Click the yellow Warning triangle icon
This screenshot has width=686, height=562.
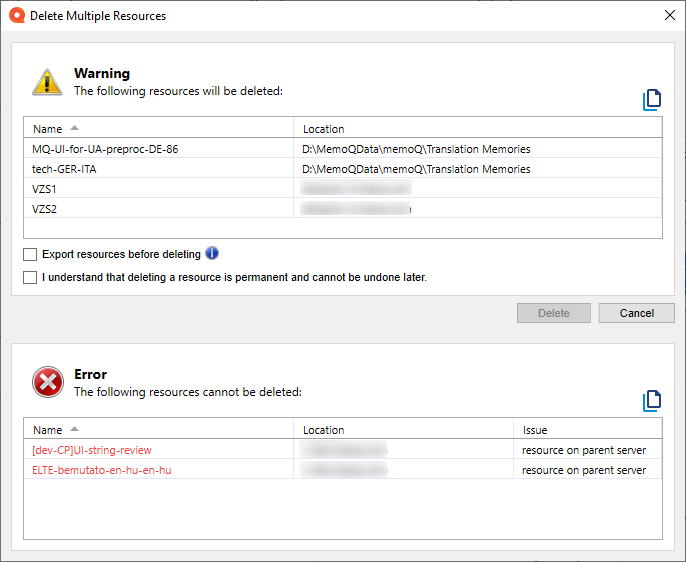(47, 82)
